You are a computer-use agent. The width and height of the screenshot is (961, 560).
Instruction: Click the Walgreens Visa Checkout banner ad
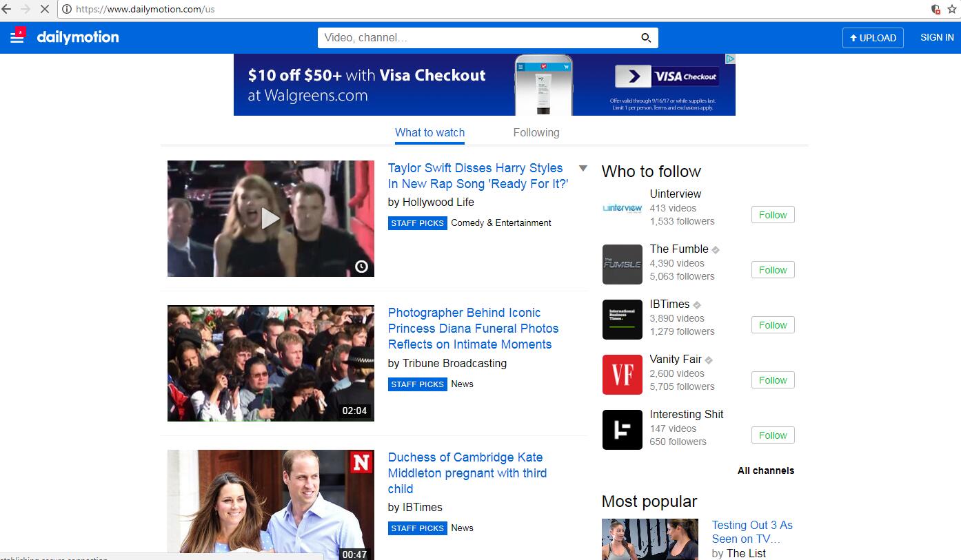tap(485, 85)
